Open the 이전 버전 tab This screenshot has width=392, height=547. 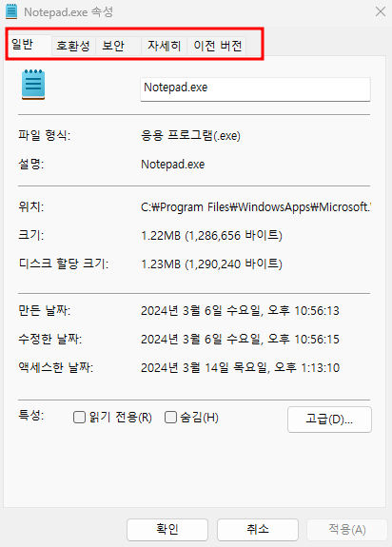click(x=217, y=46)
